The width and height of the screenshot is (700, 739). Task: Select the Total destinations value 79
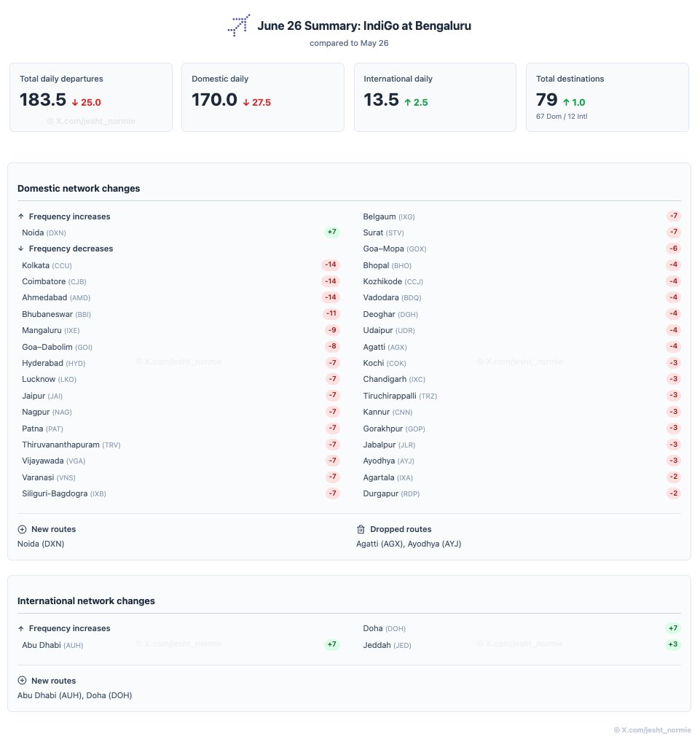[x=546, y=100]
